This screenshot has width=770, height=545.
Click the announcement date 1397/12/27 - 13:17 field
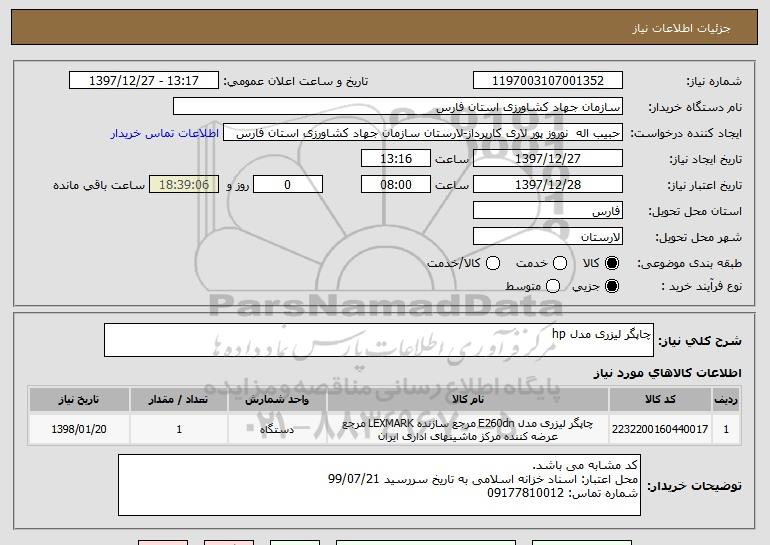tap(144, 81)
